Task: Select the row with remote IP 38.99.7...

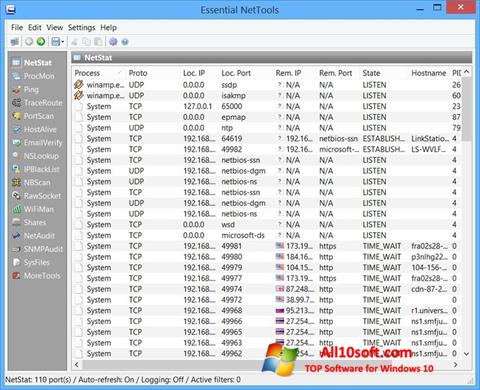Action: 267,300
